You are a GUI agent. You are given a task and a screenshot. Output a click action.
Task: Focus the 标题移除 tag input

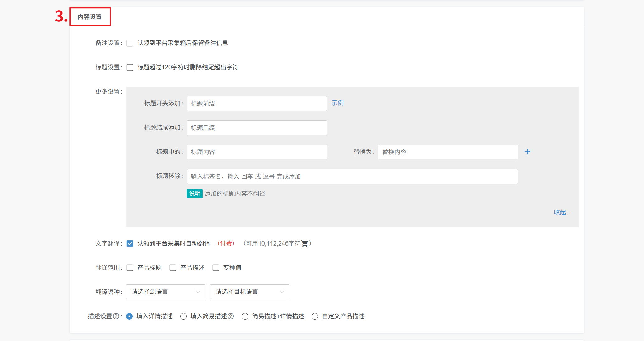(x=352, y=177)
